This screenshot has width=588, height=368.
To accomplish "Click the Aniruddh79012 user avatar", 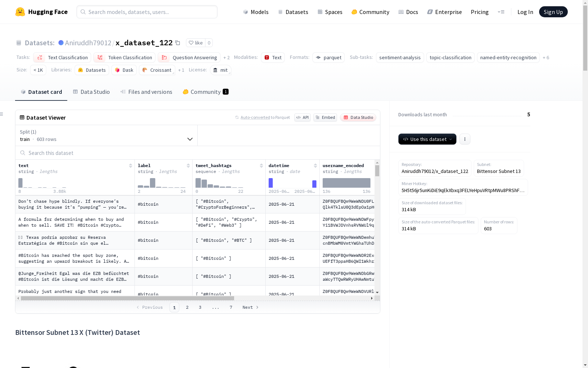I will click(61, 43).
